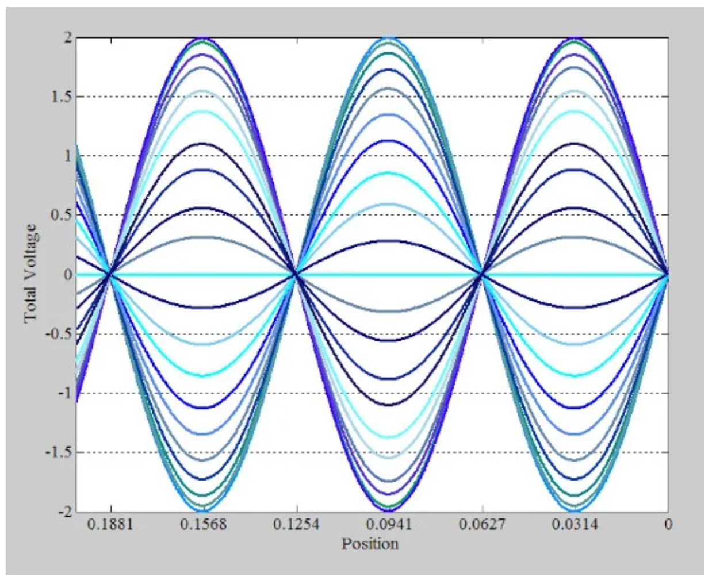Select the bottom voltage tick label -2

pyautogui.click(x=65, y=512)
